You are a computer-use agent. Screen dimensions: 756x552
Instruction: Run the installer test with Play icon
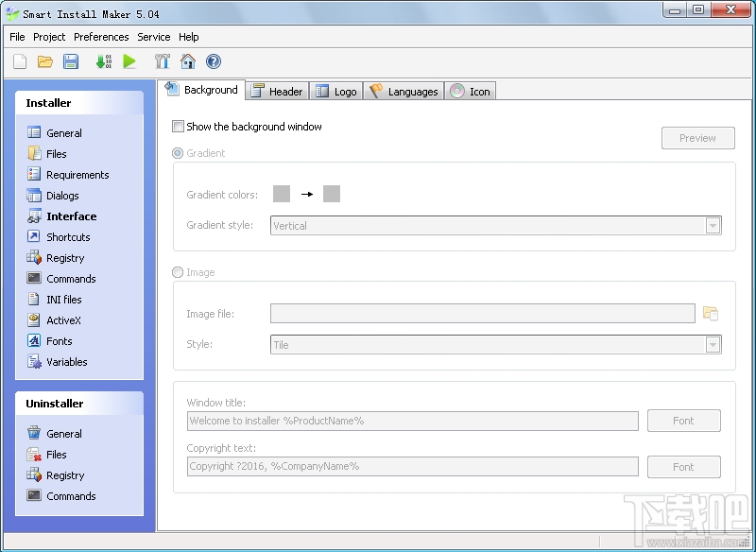pos(131,61)
